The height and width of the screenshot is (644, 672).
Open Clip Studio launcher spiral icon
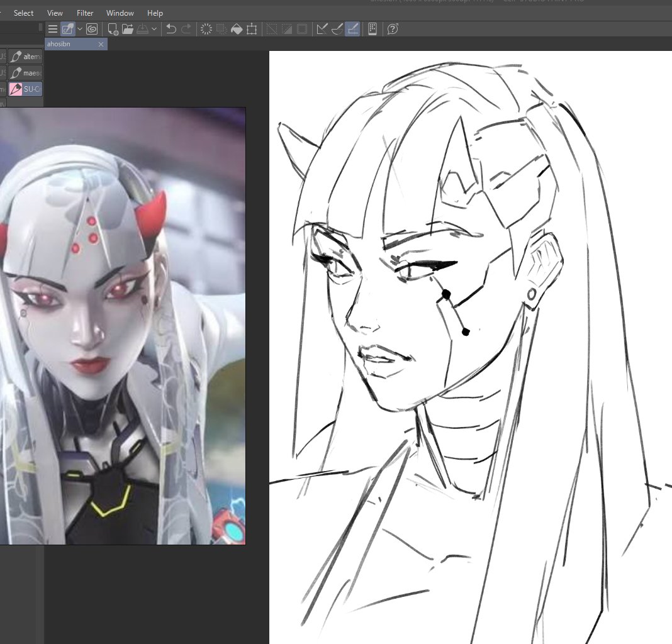92,29
